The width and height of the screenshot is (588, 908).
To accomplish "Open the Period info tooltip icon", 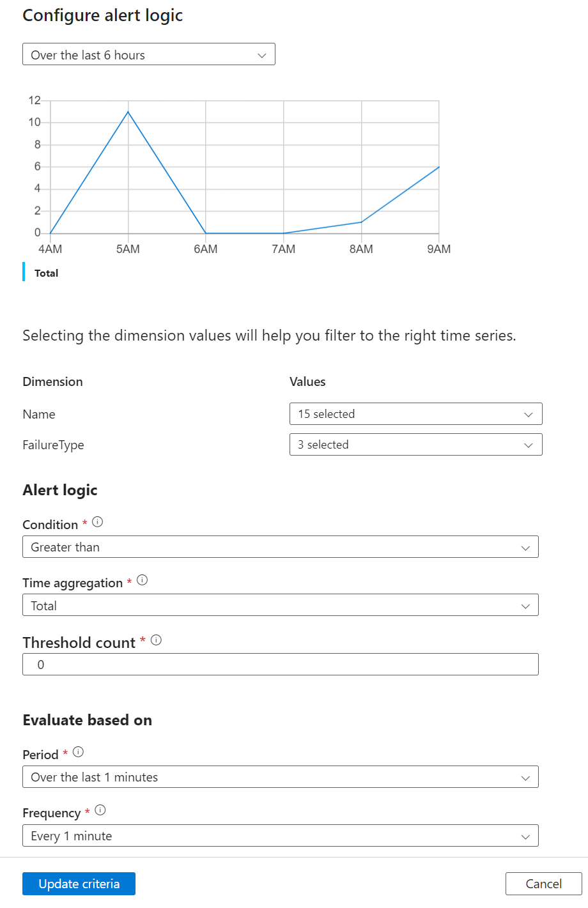I will pyautogui.click(x=77, y=751).
